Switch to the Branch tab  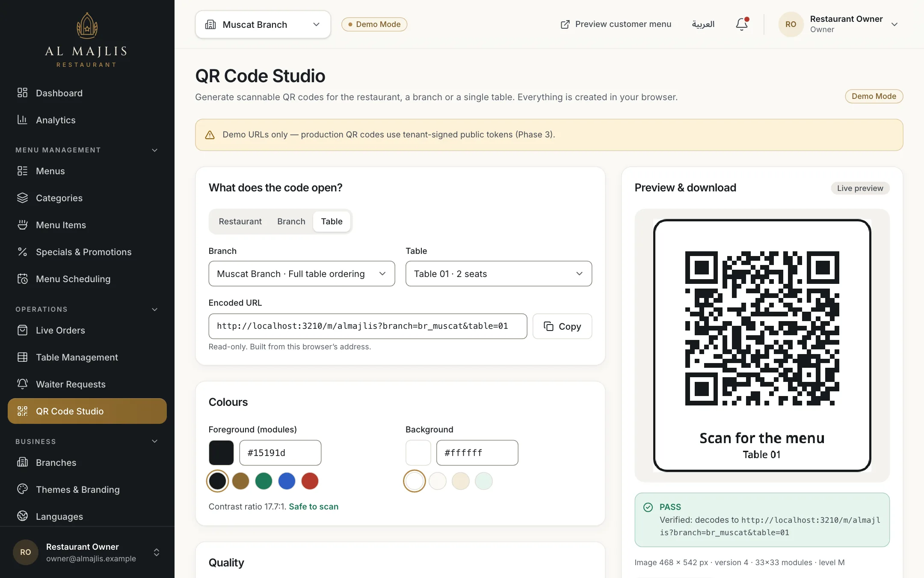click(291, 221)
